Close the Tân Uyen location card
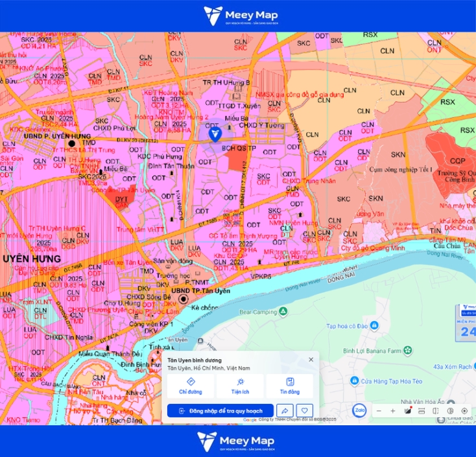This screenshot has width=476, height=457. click(311, 360)
